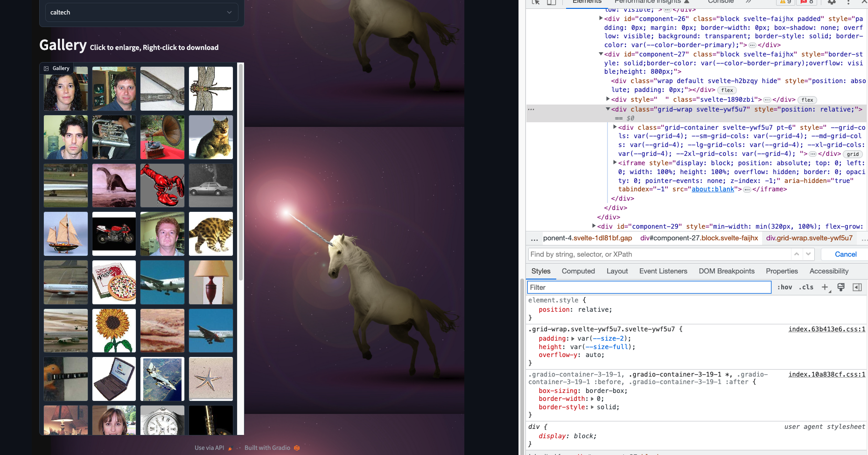Viewport: 868px width, 455px height.
Task: Open the pizza gallery thumbnail
Action: pyautogui.click(x=114, y=282)
